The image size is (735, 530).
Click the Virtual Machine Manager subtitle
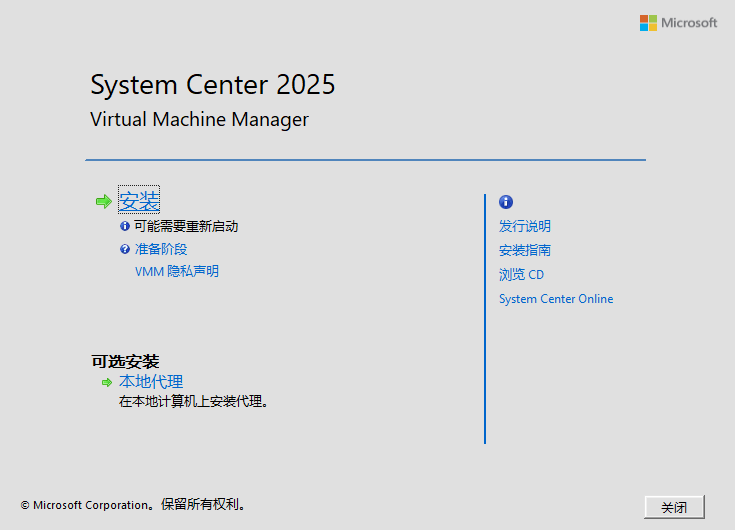[199, 120]
